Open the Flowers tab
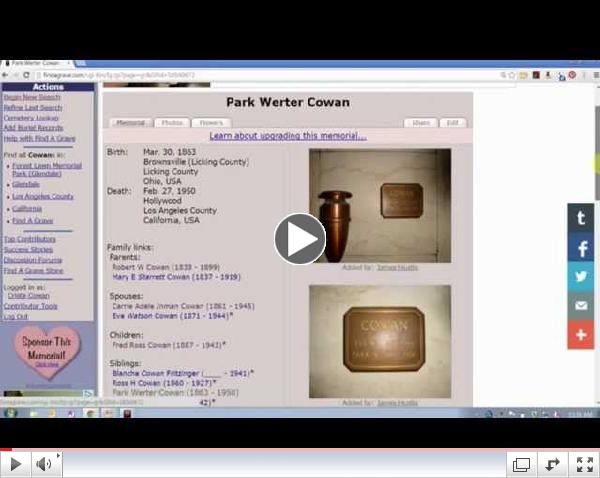Screen dimensions: 600x478 pyautogui.click(x=211, y=123)
